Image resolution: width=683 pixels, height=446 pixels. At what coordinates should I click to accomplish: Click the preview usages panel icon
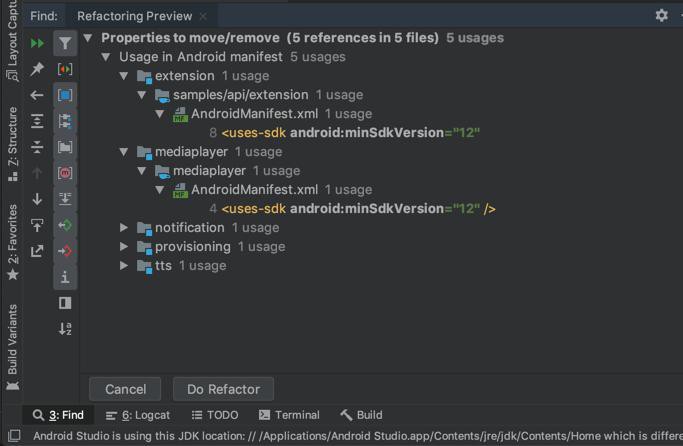(65, 303)
